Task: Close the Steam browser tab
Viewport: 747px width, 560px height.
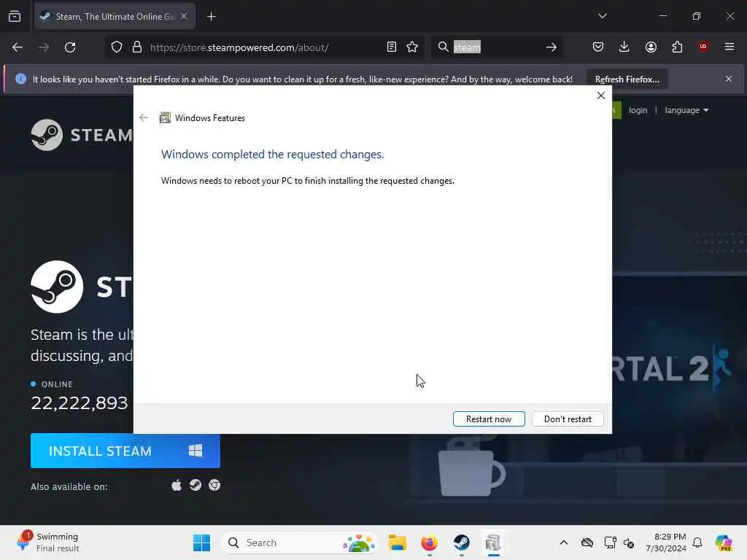Action: point(184,17)
